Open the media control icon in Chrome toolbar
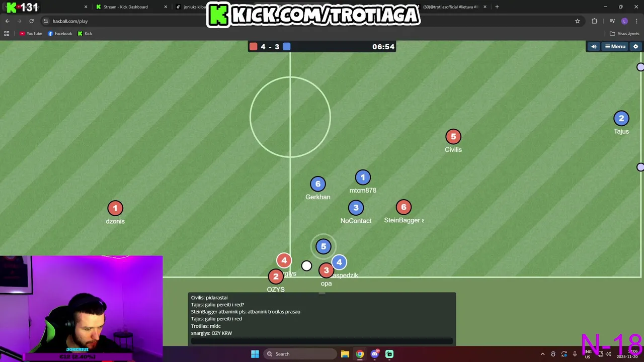 point(612,21)
